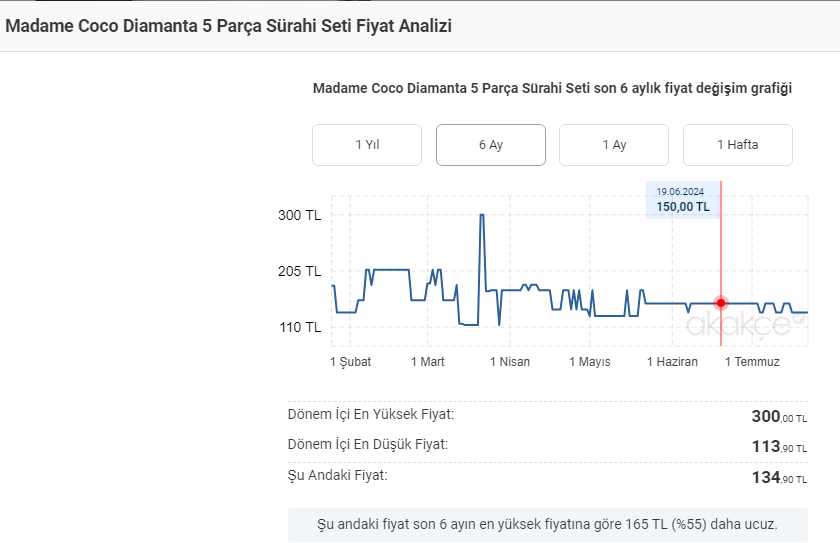Switch chart to 1 Ay view
Image resolution: width=840 pixels, height=543 pixels.
614,145
